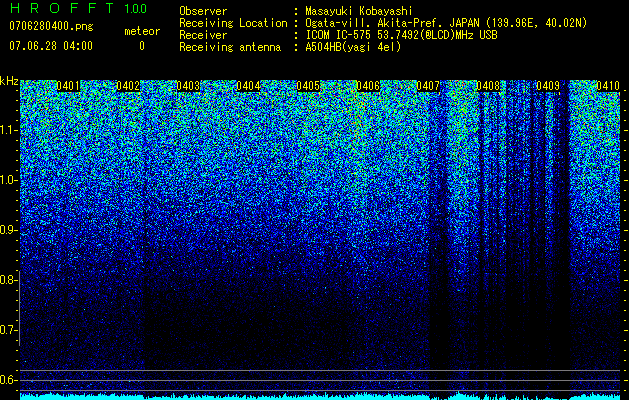Click the 0408 time marker label
629x400 pixels.
488,86
